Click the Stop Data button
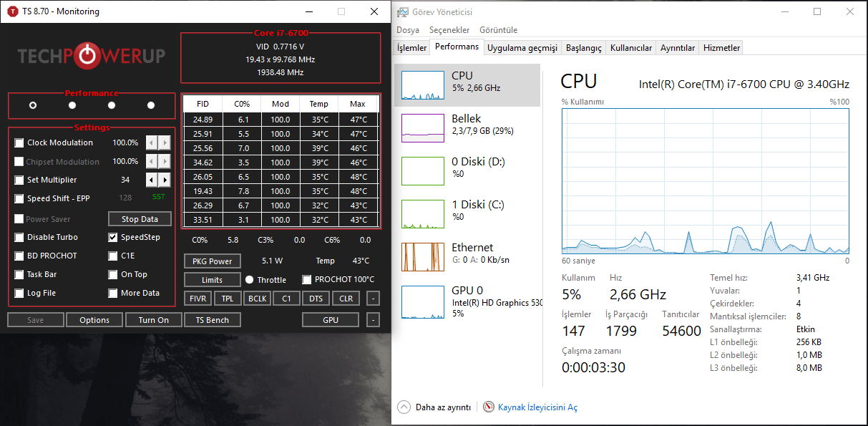This screenshot has width=868, height=426. click(x=140, y=219)
